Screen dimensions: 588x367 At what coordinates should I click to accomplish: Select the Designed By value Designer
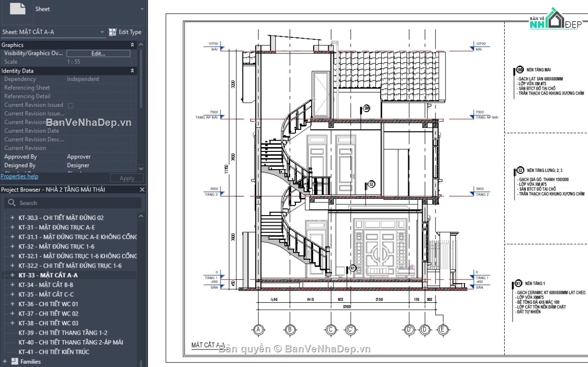pos(78,166)
